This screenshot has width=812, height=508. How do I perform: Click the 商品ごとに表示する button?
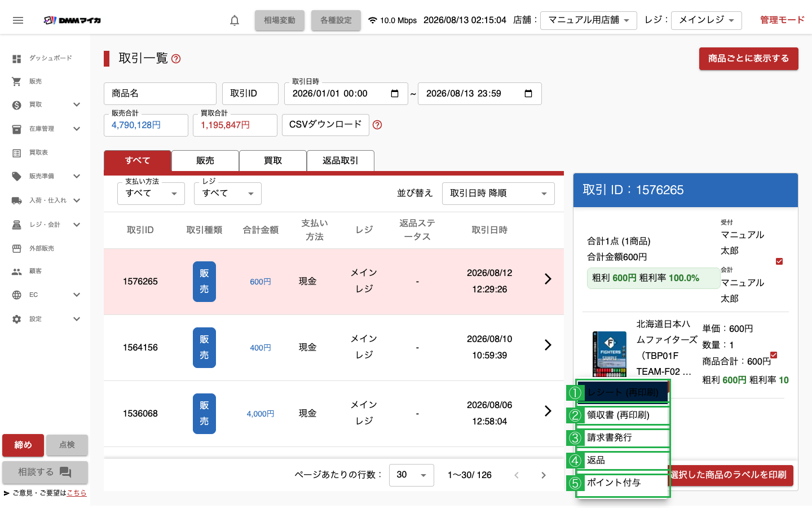(x=749, y=59)
